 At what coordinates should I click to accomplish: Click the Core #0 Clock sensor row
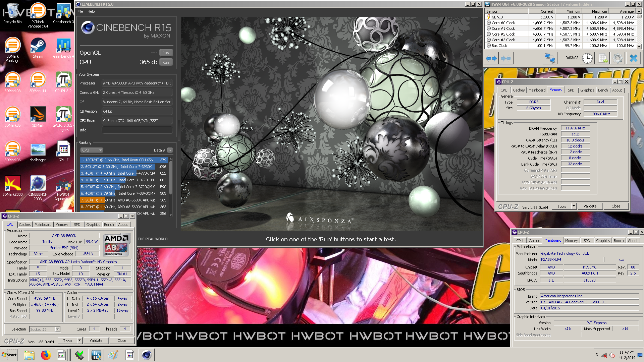pos(561,23)
